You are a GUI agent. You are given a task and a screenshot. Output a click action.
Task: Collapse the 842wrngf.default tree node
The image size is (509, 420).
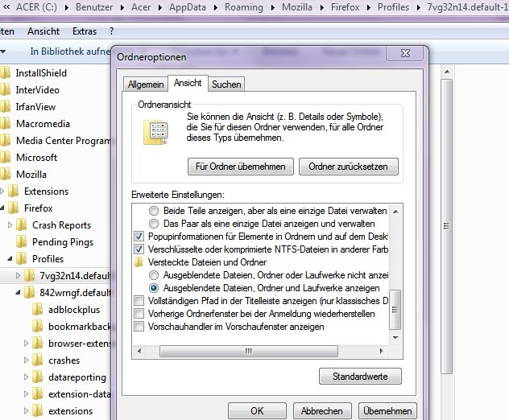click(x=19, y=293)
